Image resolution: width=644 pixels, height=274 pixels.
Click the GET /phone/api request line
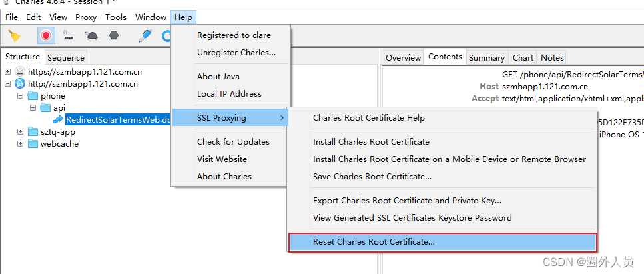point(573,75)
